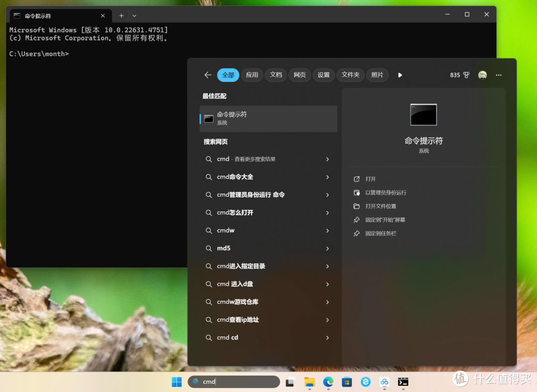The image size is (537, 392).
Task: Select the 'cmd查看ip地址' suggestion
Action: (x=268, y=319)
